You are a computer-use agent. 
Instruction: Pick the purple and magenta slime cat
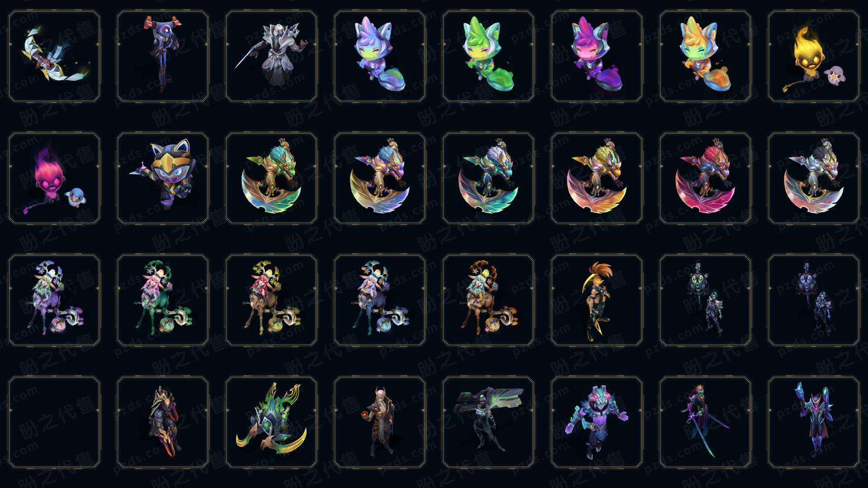click(x=597, y=56)
